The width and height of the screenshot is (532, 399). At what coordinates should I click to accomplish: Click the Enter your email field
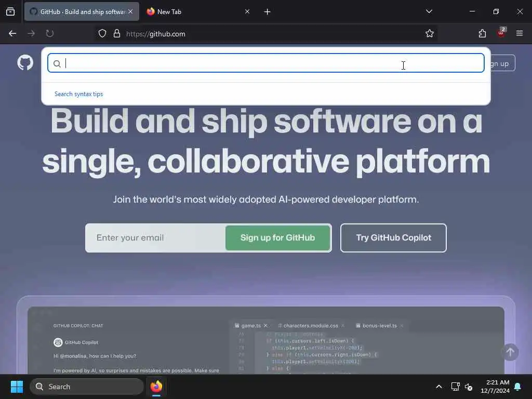click(155, 238)
